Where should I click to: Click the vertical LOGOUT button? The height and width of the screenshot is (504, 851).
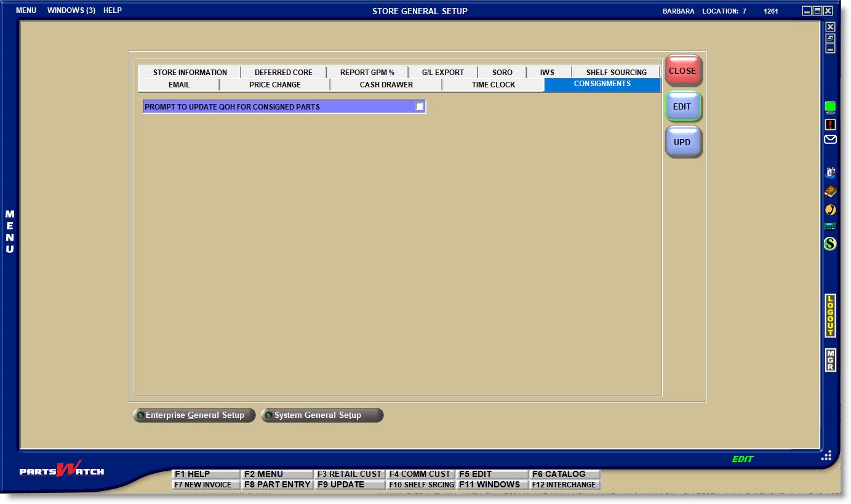tap(830, 316)
